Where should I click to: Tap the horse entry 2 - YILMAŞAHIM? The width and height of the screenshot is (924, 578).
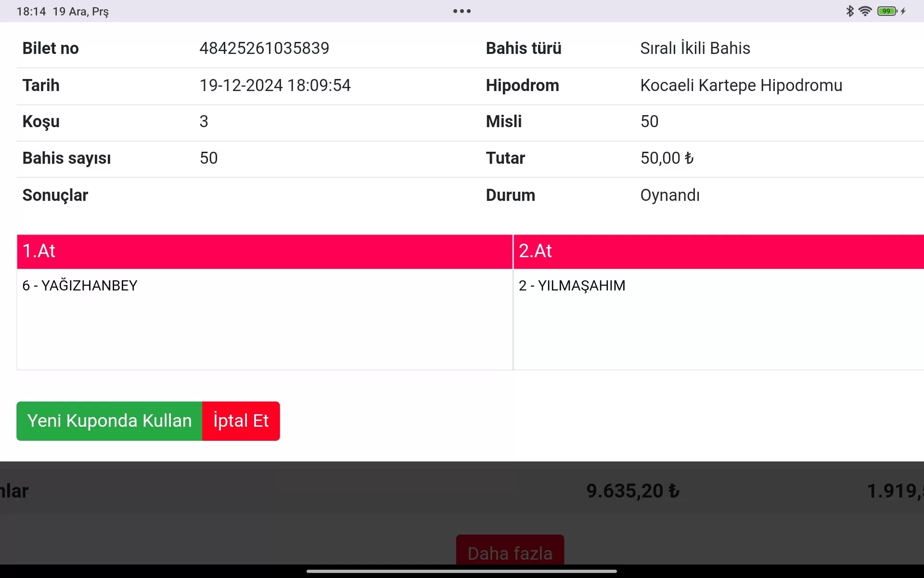[x=572, y=286]
